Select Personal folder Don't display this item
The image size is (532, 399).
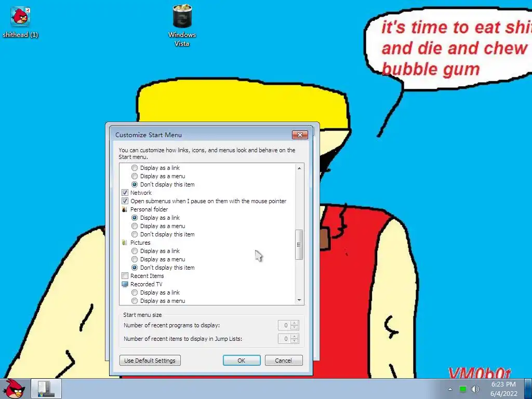(x=135, y=234)
